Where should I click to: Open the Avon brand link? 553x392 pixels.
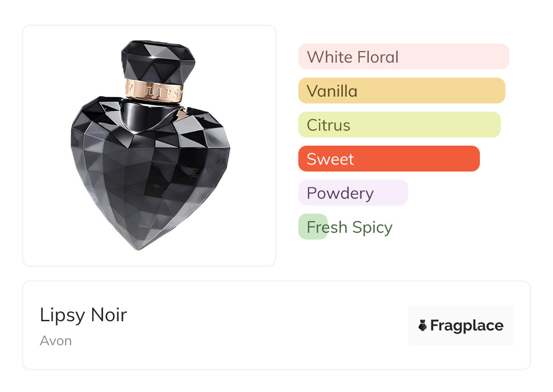click(x=56, y=341)
